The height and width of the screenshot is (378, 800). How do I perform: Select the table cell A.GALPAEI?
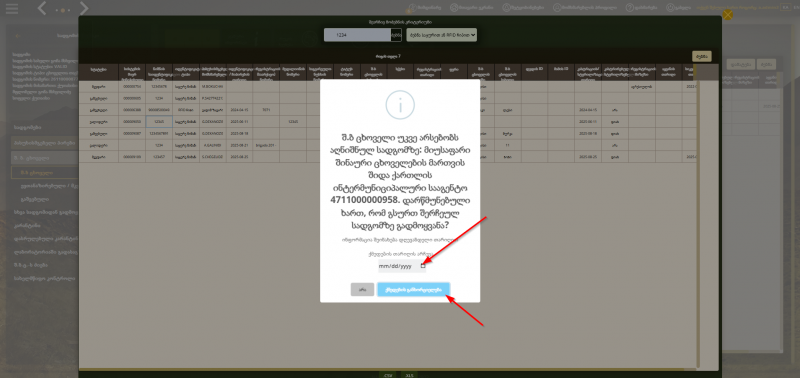point(213,145)
